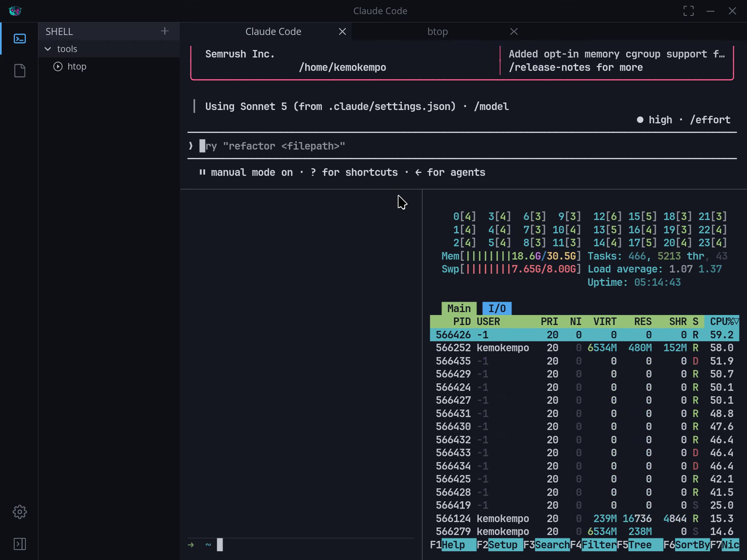The image size is (747, 560).
Task: Sort by the PID column header
Action: [462, 322]
